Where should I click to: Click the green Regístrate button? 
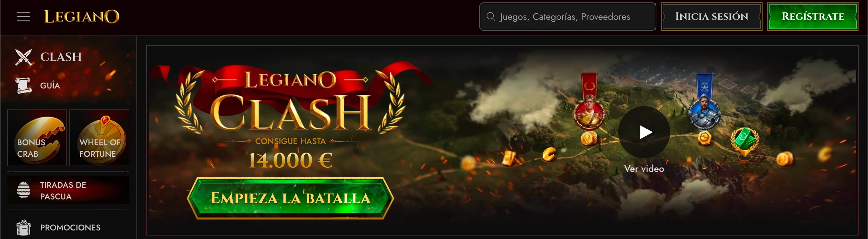pos(813,17)
